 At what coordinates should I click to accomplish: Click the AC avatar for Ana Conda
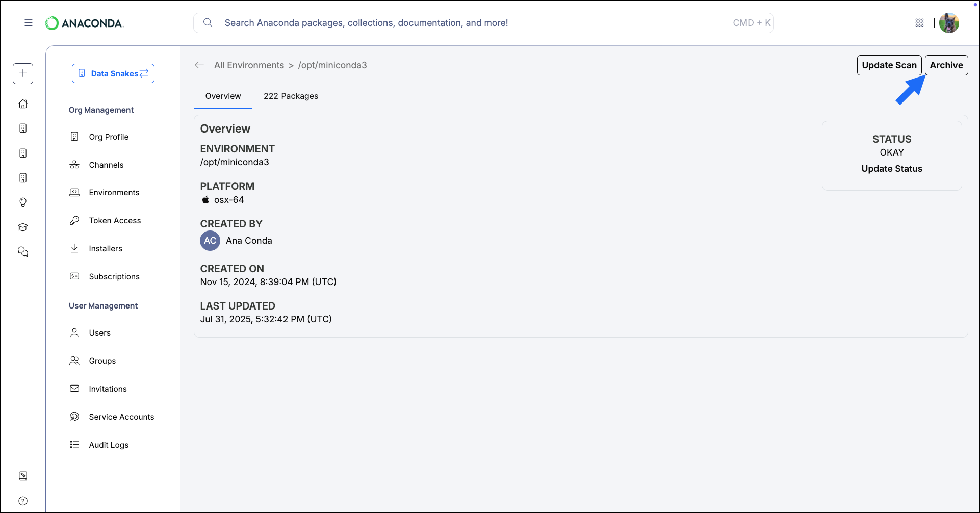tap(210, 241)
